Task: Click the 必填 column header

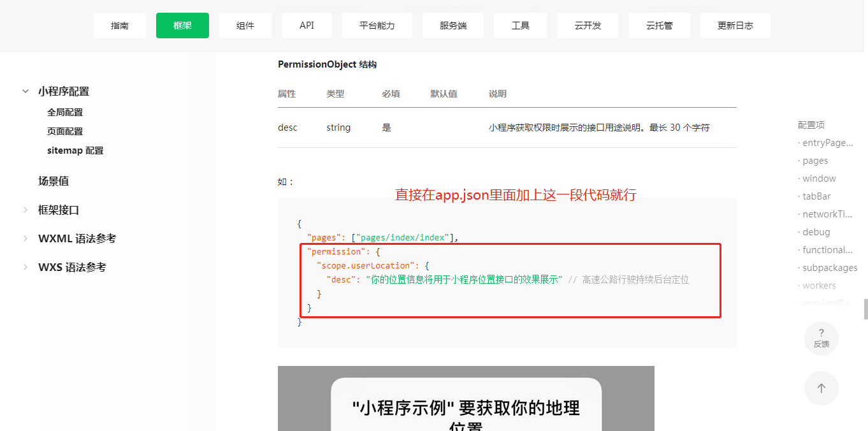Action: tap(391, 94)
